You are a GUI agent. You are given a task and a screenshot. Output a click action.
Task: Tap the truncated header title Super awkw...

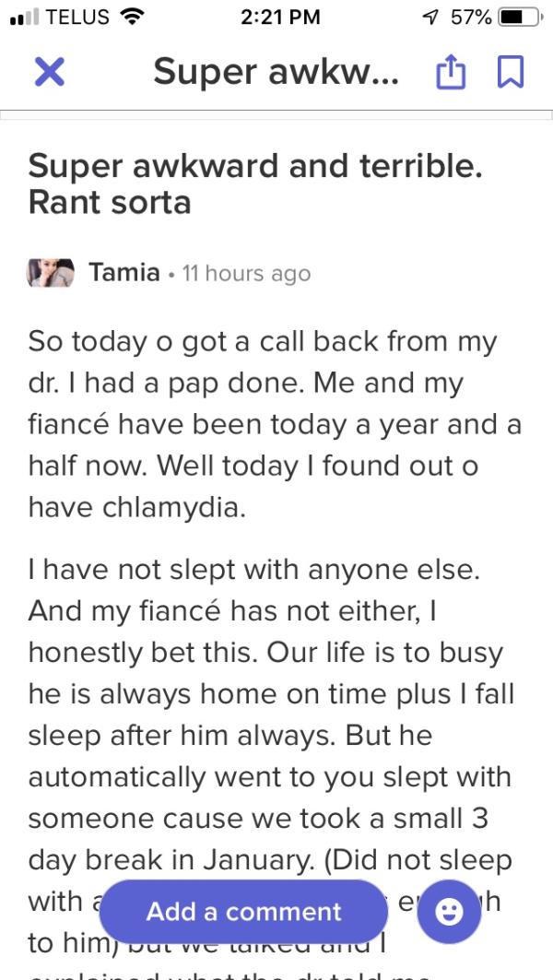tap(276, 72)
